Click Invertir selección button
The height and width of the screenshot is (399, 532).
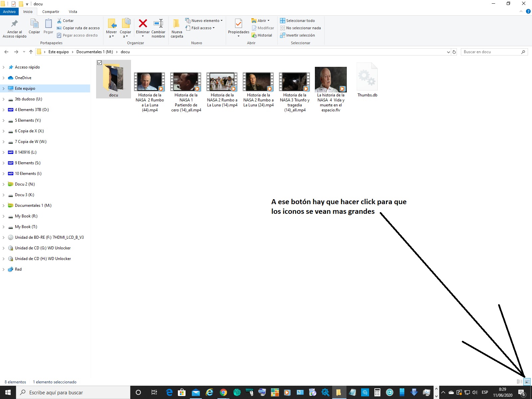(x=298, y=35)
